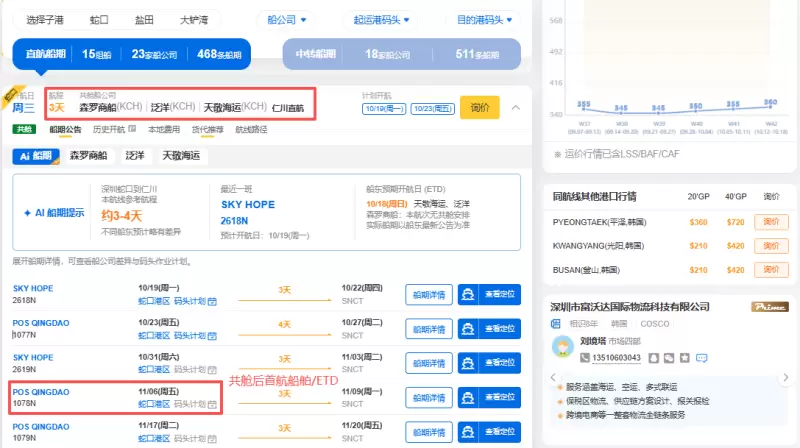The height and width of the screenshot is (448, 800).
Task: Select the 盐田 sub-port option
Action: coord(144,20)
